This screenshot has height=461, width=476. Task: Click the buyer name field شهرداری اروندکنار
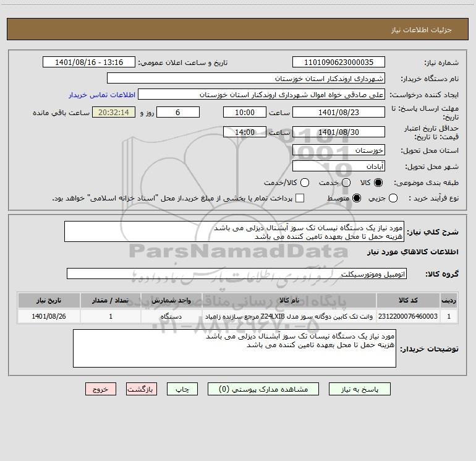tap(246, 78)
